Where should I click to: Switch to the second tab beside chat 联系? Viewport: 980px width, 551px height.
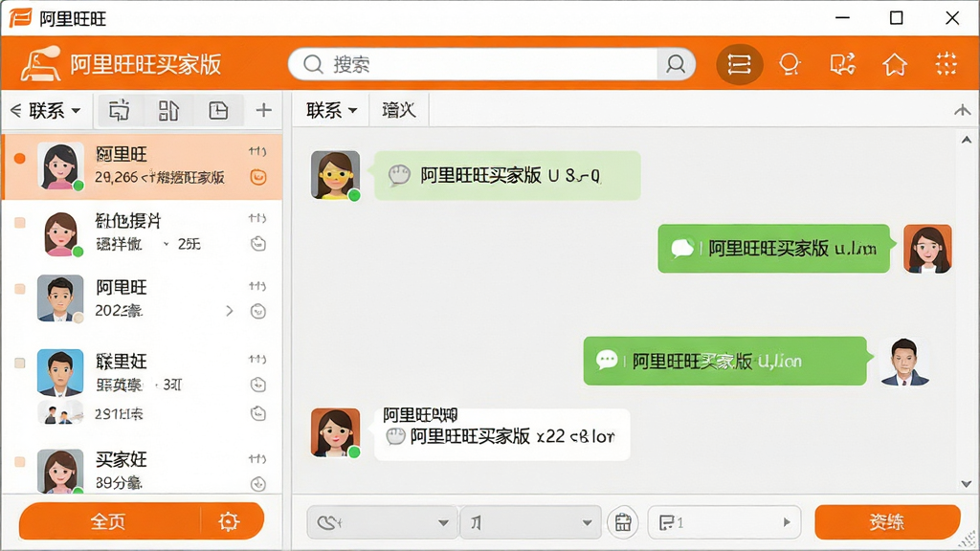click(x=399, y=111)
